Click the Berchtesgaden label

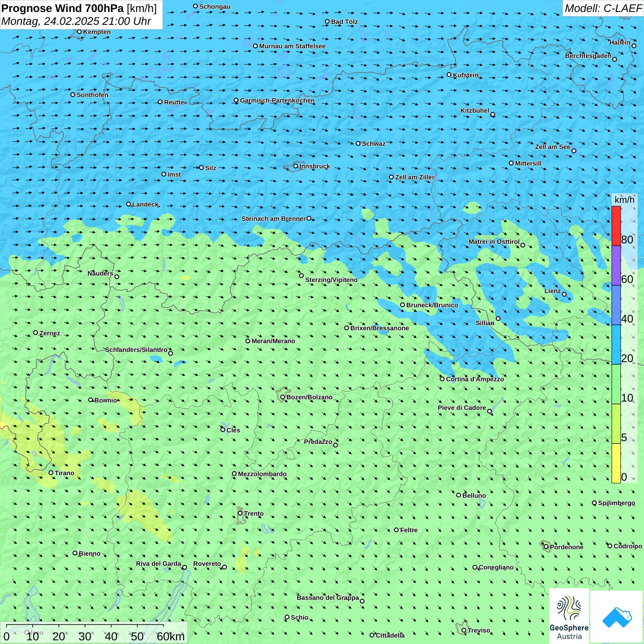pos(588,56)
